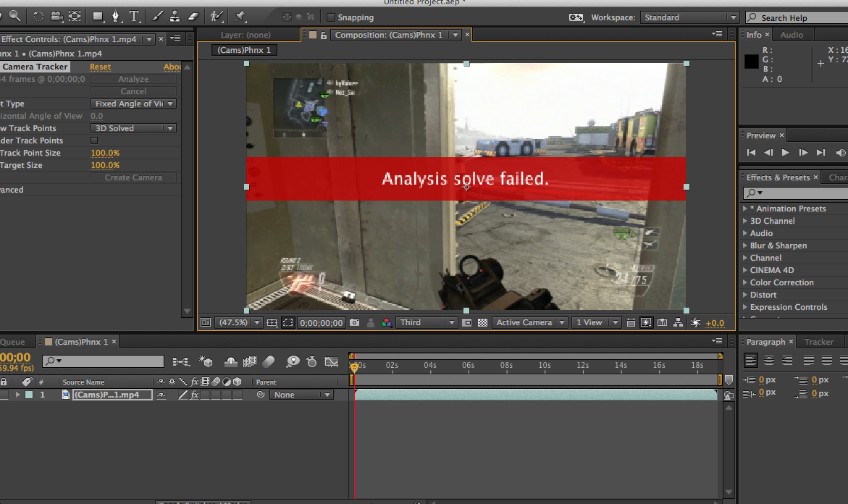Click the Analyze button
848x504 pixels.
(133, 79)
